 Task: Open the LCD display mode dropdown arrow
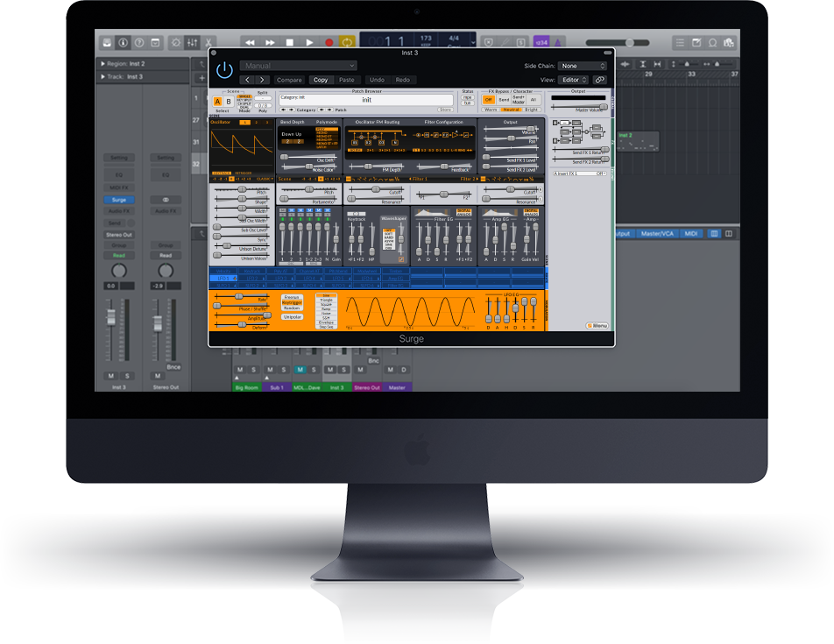(x=473, y=42)
